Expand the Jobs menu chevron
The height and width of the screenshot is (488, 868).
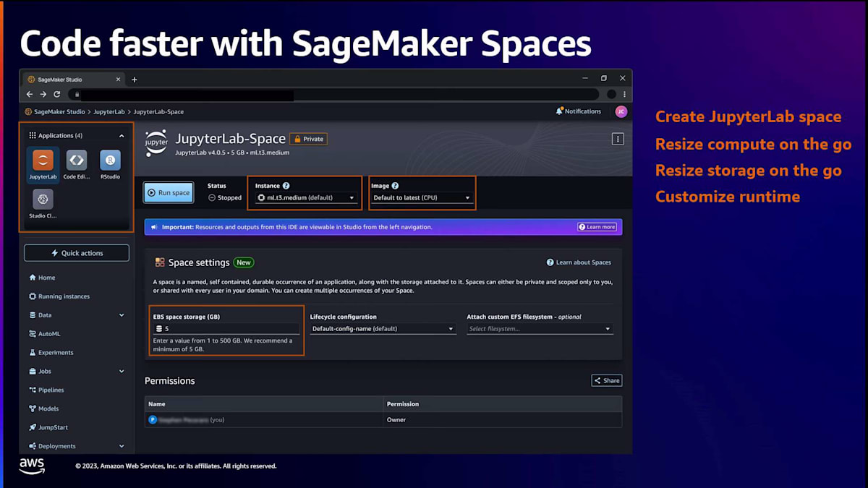point(122,372)
